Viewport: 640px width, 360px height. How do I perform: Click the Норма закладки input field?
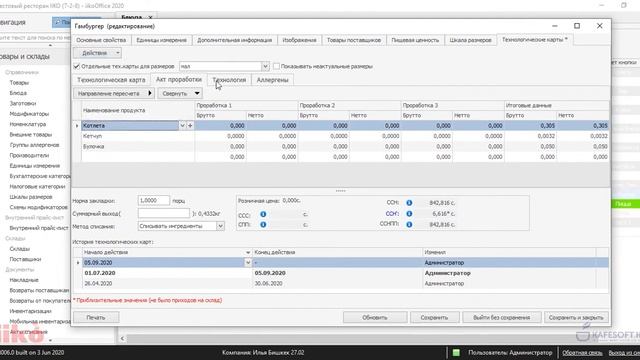[153, 200]
